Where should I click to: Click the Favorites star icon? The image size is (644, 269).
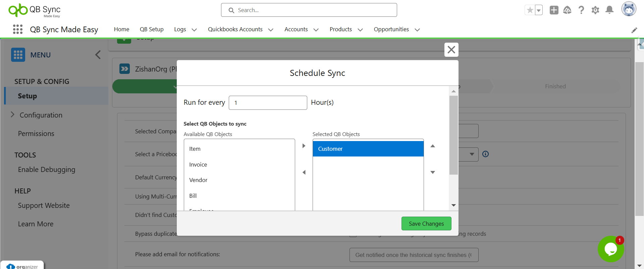[530, 10]
